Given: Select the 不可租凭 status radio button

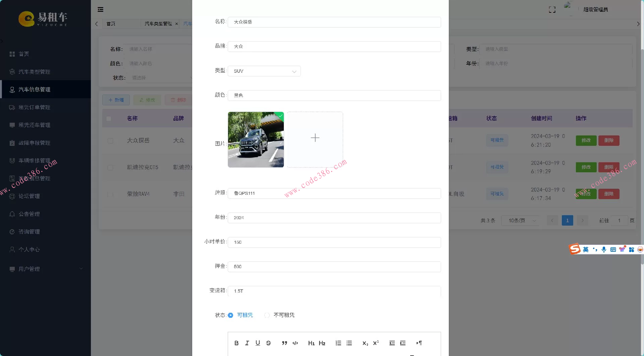Looking at the screenshot, I should pyautogui.click(x=267, y=315).
